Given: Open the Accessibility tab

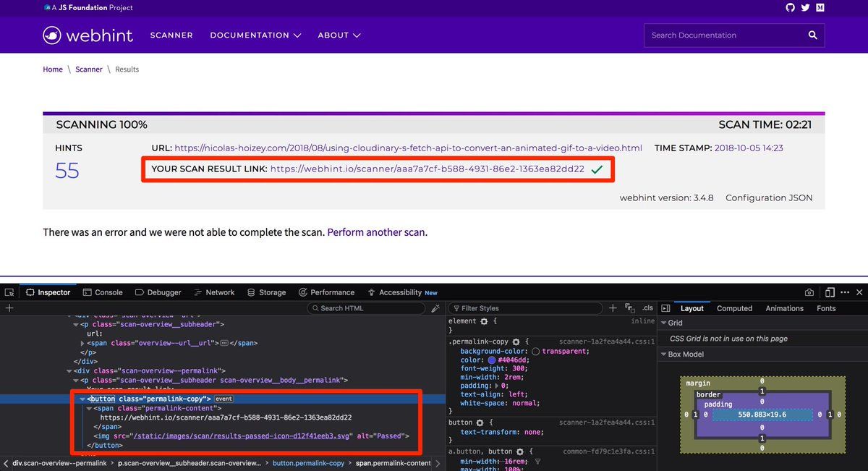Looking at the screenshot, I should [x=402, y=292].
